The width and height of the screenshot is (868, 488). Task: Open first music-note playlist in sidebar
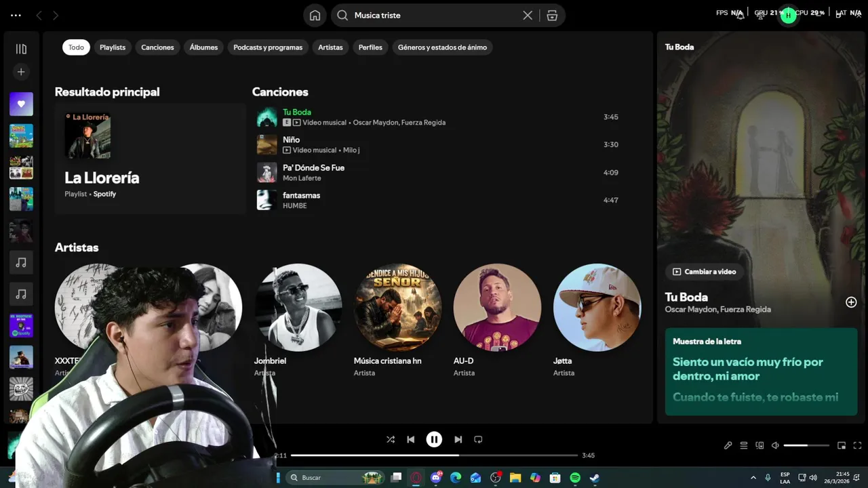tap(21, 262)
